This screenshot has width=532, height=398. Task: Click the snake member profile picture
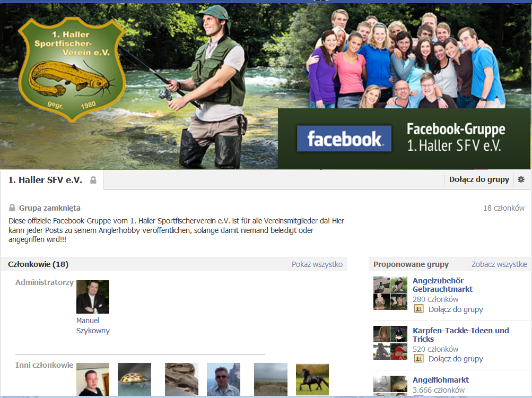point(181,379)
